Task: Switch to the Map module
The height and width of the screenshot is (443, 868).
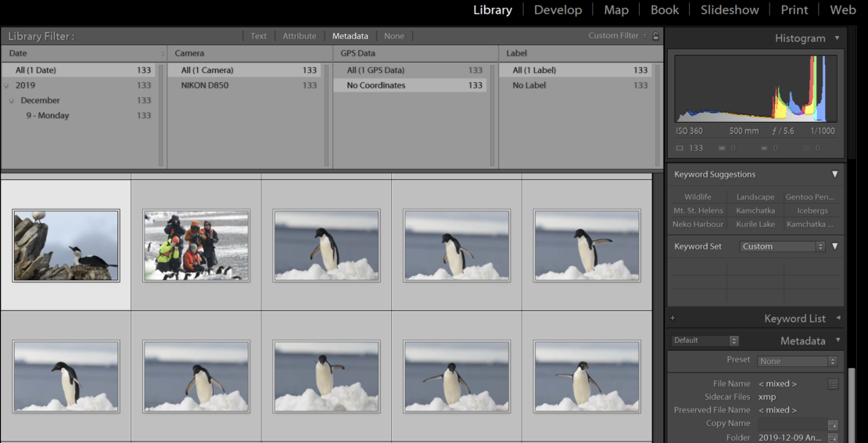Action: click(616, 10)
